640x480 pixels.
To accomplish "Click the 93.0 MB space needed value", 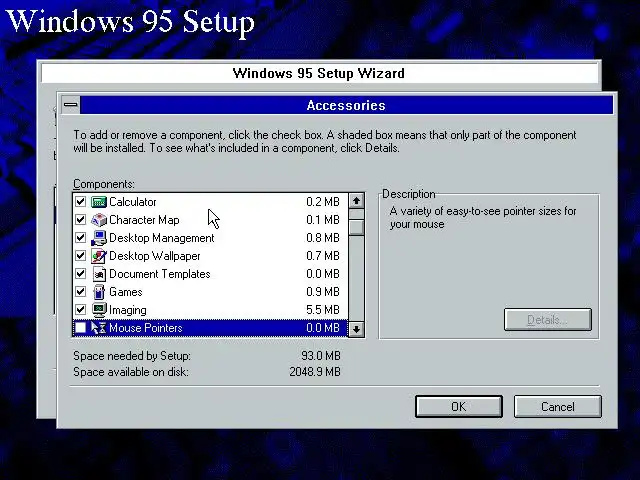I will tap(321, 356).
